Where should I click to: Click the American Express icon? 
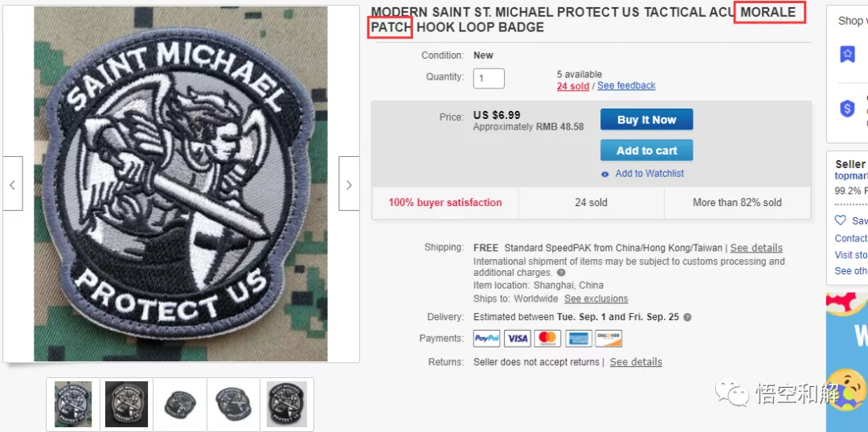[x=578, y=339]
